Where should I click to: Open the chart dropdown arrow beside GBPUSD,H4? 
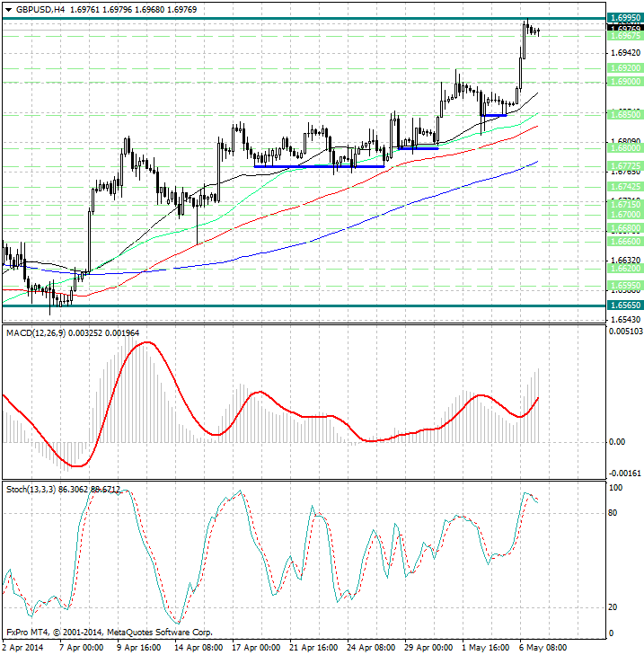click(x=8, y=10)
